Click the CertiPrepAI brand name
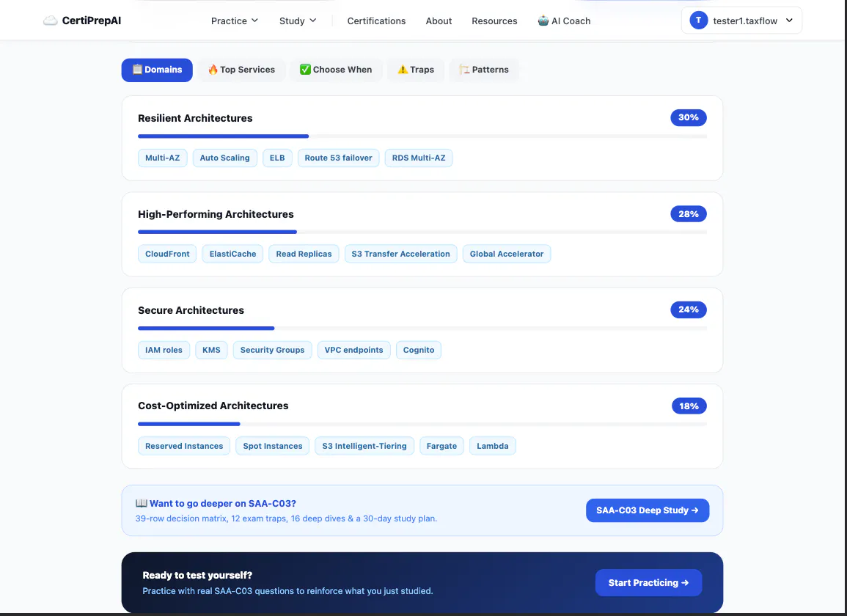This screenshot has width=847, height=616. pos(91,21)
